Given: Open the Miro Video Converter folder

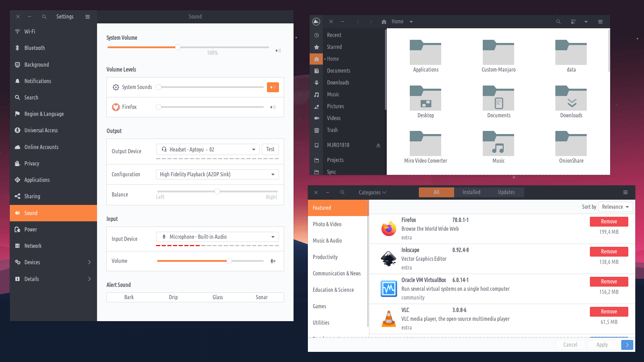Looking at the screenshot, I should coord(425,147).
